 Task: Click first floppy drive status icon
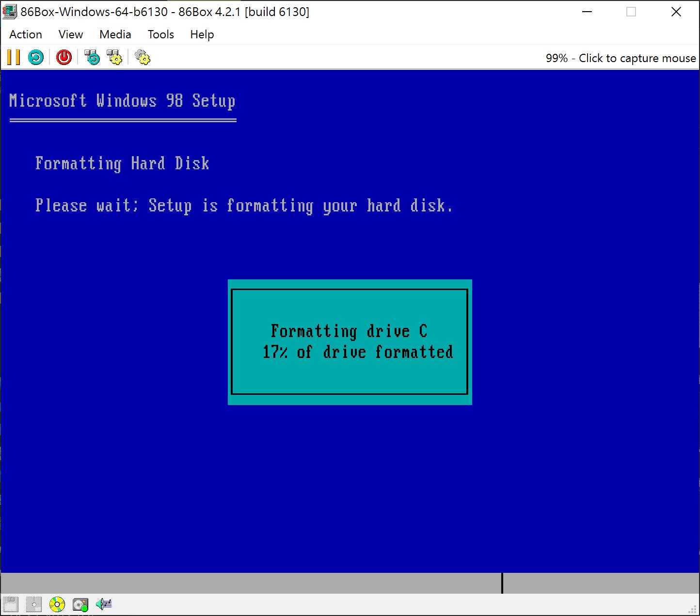11,604
